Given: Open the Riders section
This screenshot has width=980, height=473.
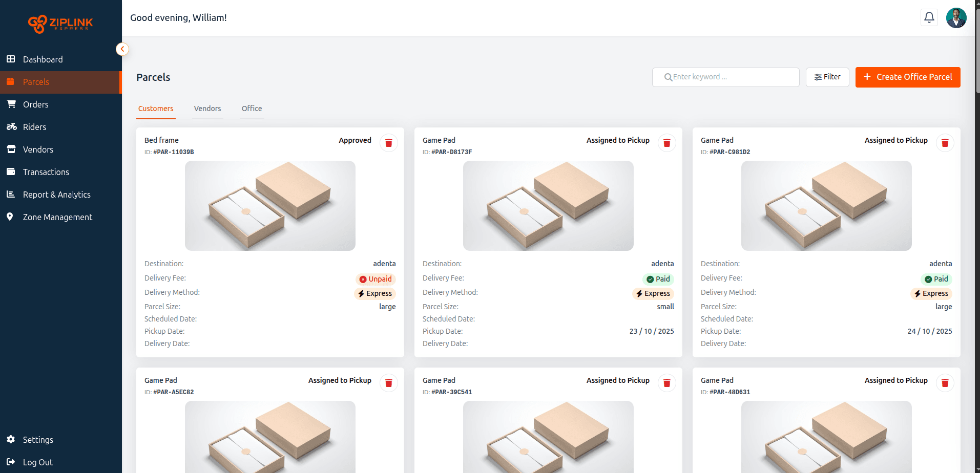Looking at the screenshot, I should 60,127.
